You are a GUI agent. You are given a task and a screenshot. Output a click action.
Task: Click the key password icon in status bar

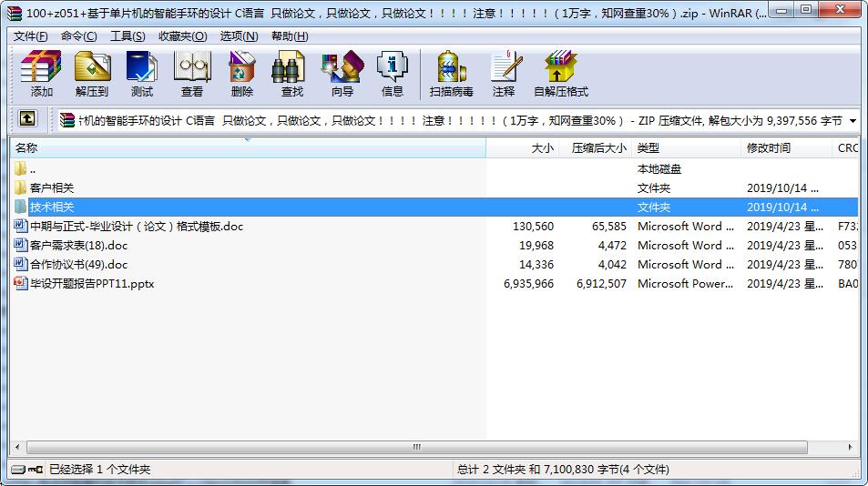coord(36,470)
